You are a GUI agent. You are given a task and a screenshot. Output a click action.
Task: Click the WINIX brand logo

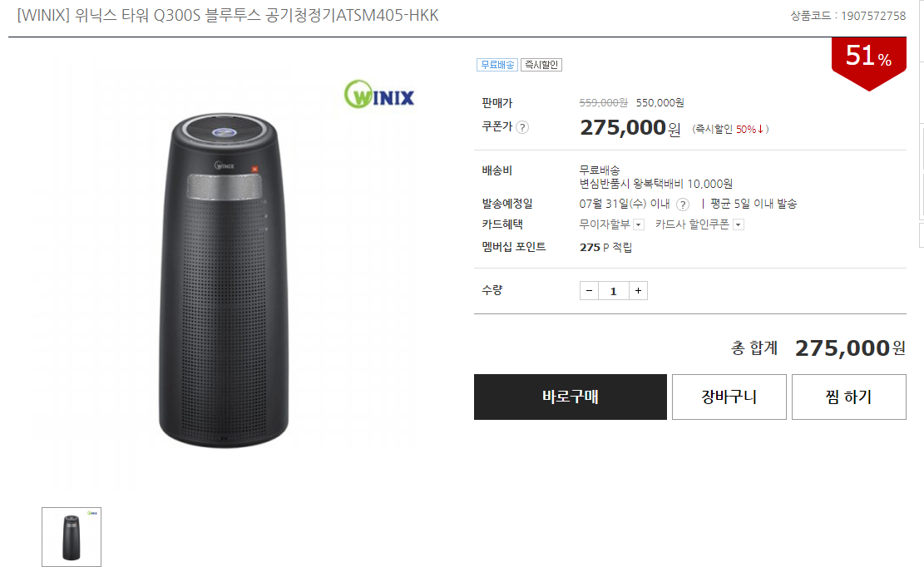click(379, 94)
